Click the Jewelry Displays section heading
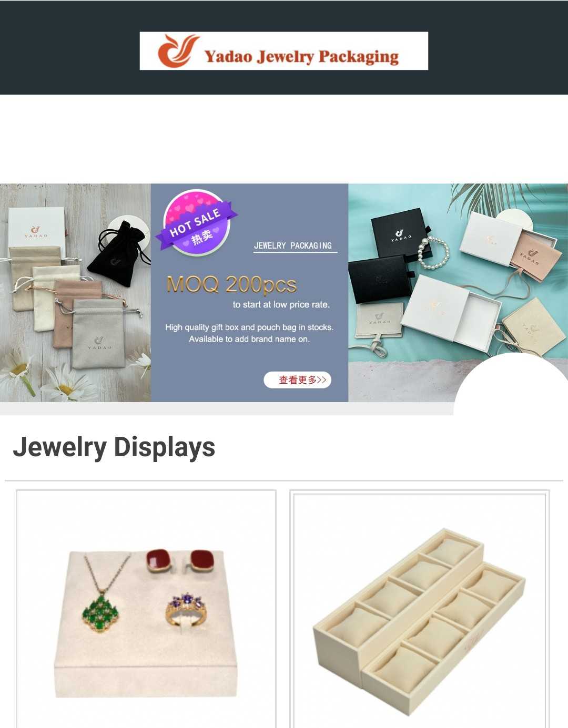Viewport: 568px width, 728px height. click(114, 447)
